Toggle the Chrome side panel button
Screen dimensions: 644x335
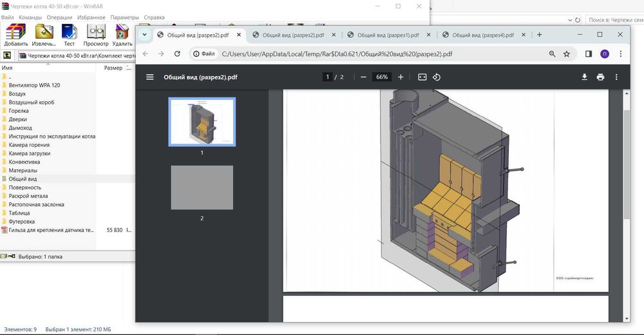click(588, 54)
